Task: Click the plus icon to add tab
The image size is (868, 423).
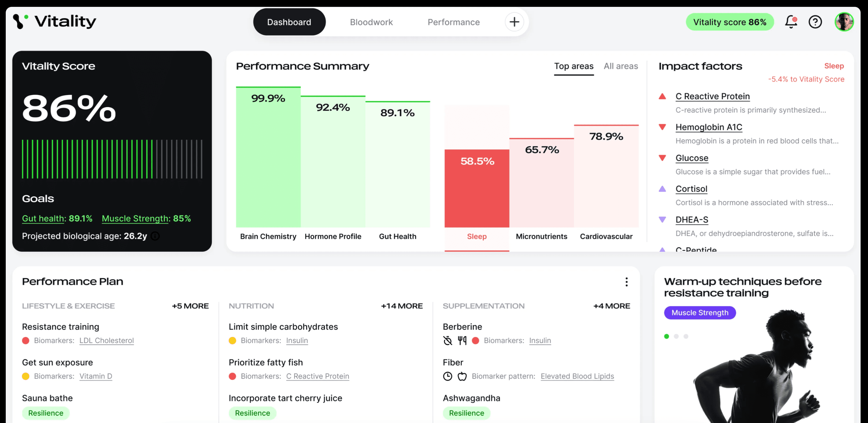Action: 514,22
